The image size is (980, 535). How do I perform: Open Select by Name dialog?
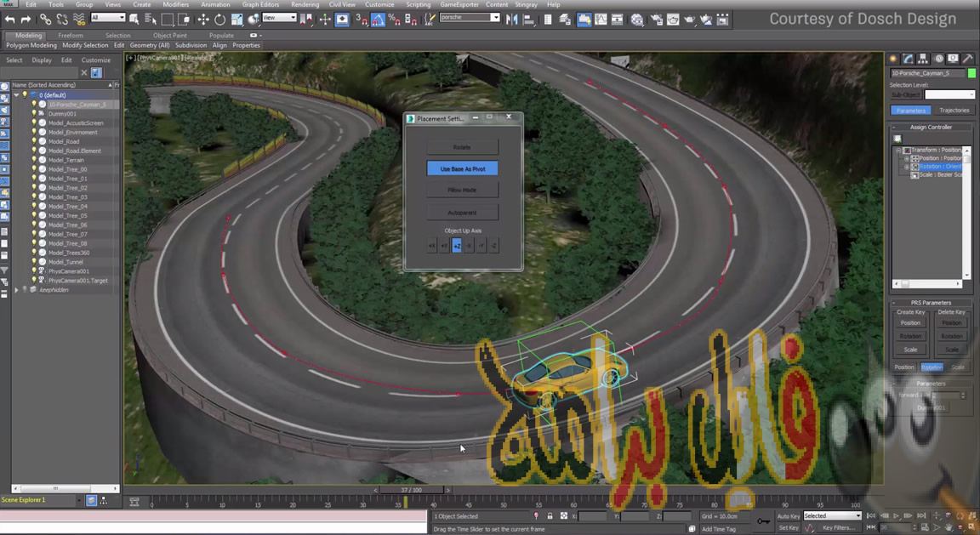coord(150,20)
